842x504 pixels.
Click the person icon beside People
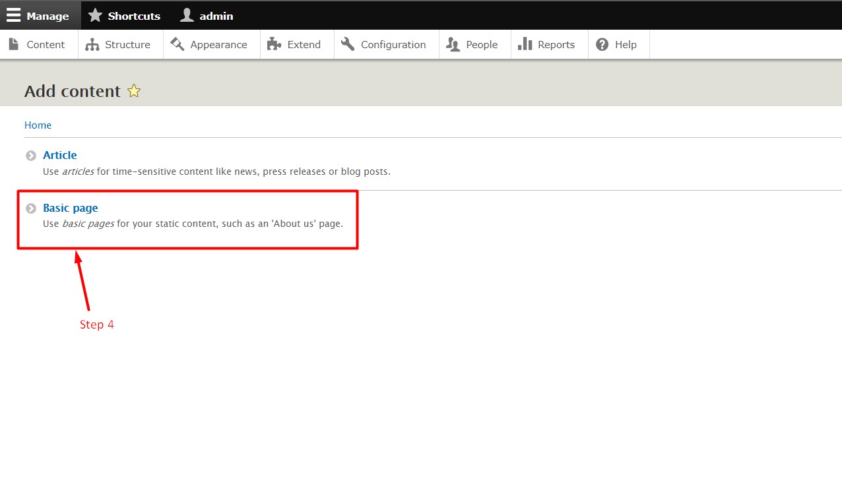453,44
